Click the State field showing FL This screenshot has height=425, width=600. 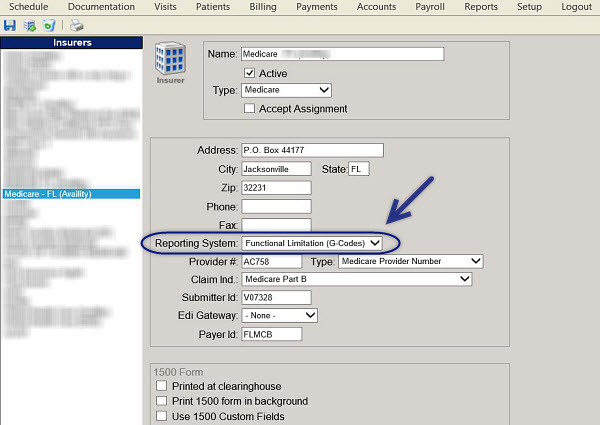[x=359, y=169]
